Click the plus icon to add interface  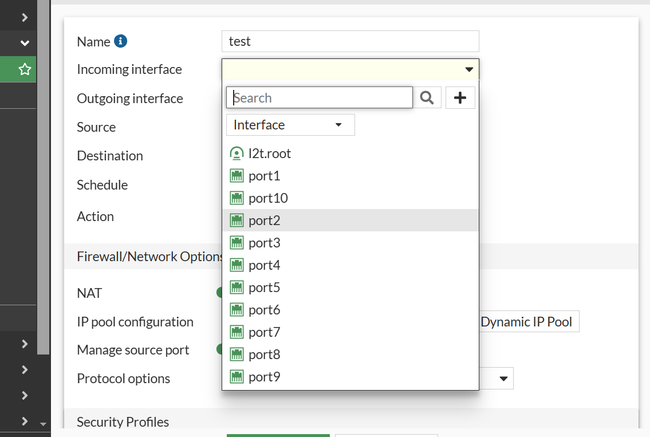tap(460, 98)
